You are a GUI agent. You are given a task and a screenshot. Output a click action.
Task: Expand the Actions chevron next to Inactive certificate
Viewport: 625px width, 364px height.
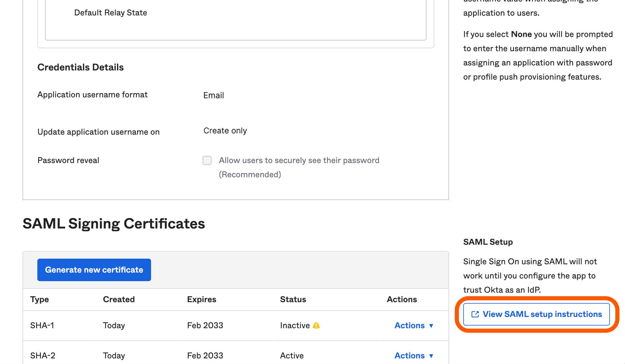point(431,326)
